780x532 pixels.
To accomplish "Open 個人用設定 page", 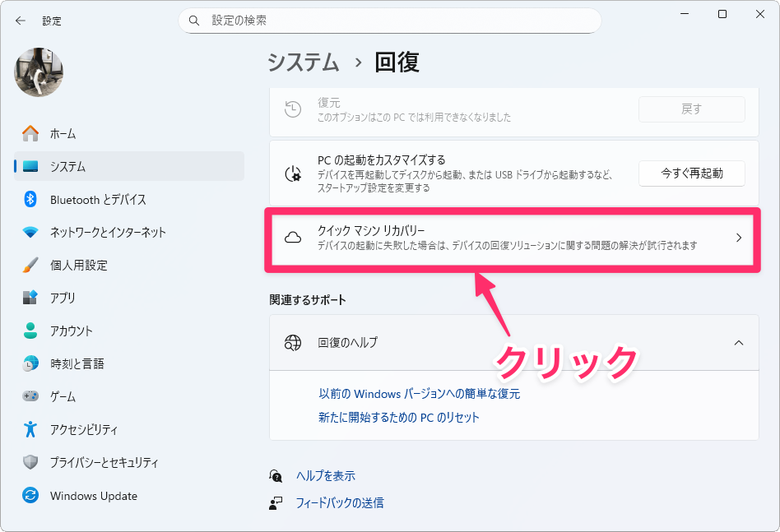I will click(129, 265).
